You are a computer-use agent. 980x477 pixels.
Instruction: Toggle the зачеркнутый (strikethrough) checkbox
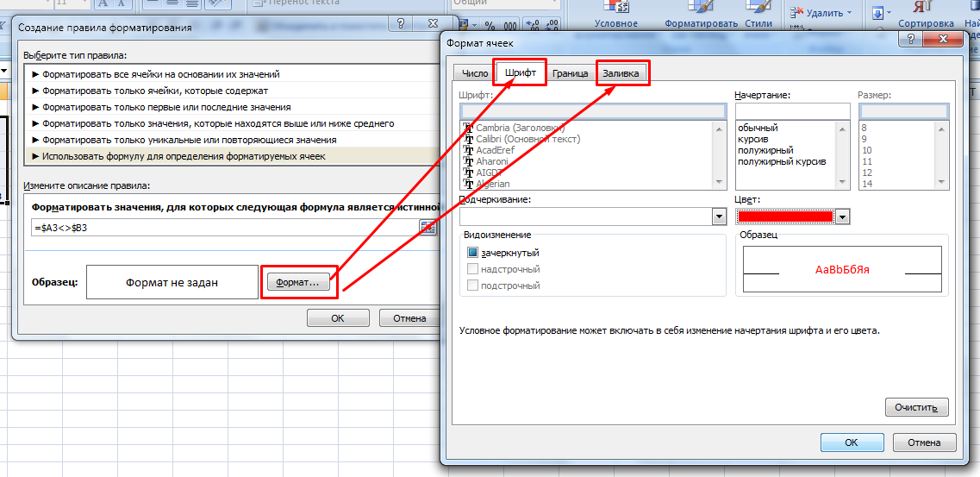point(472,253)
